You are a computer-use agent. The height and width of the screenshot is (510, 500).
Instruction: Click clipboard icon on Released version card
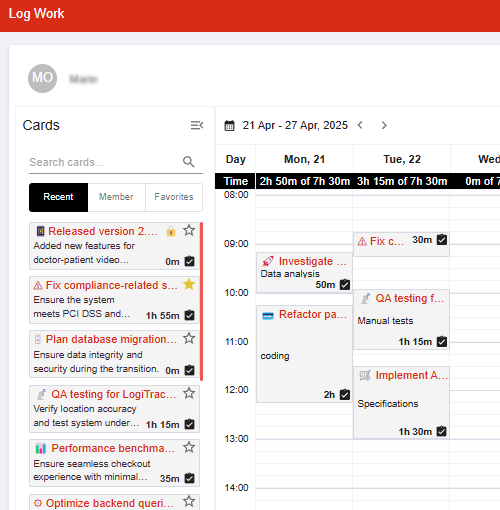point(189,261)
